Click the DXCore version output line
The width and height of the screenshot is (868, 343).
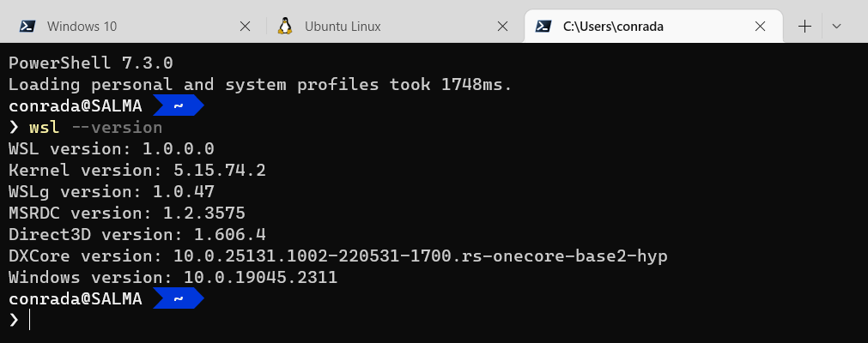(337, 256)
